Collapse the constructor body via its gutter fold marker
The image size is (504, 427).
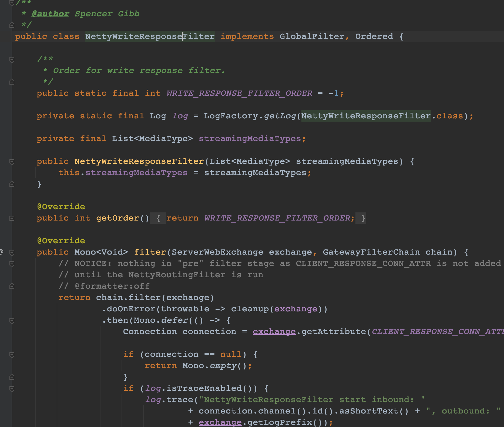pyautogui.click(x=12, y=162)
